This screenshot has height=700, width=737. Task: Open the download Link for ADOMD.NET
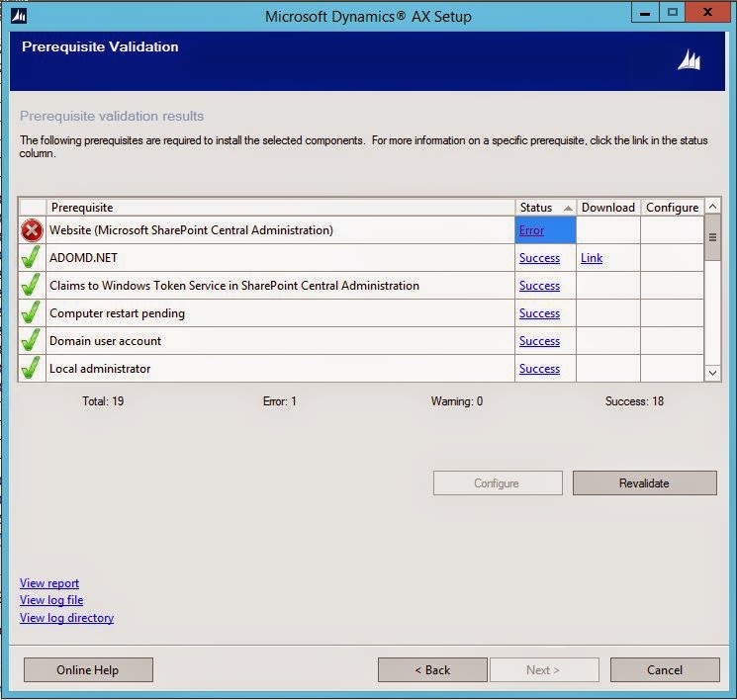pyautogui.click(x=592, y=258)
